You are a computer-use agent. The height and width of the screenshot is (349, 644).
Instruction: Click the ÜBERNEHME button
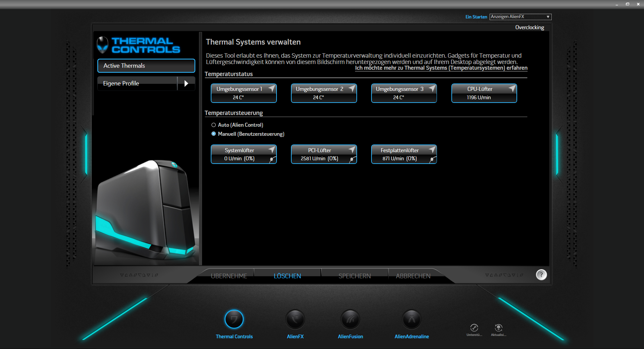click(229, 276)
